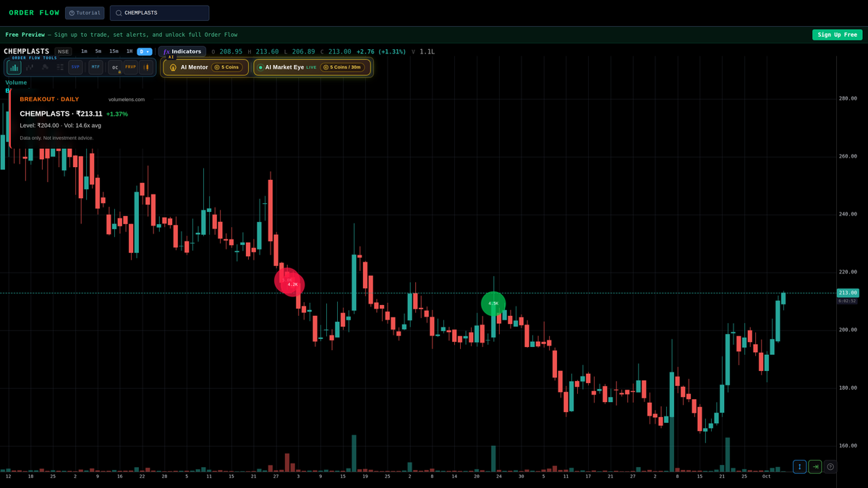Click the green 4.5K volume bubble
Image resolution: width=868 pixels, height=488 pixels.
click(493, 304)
